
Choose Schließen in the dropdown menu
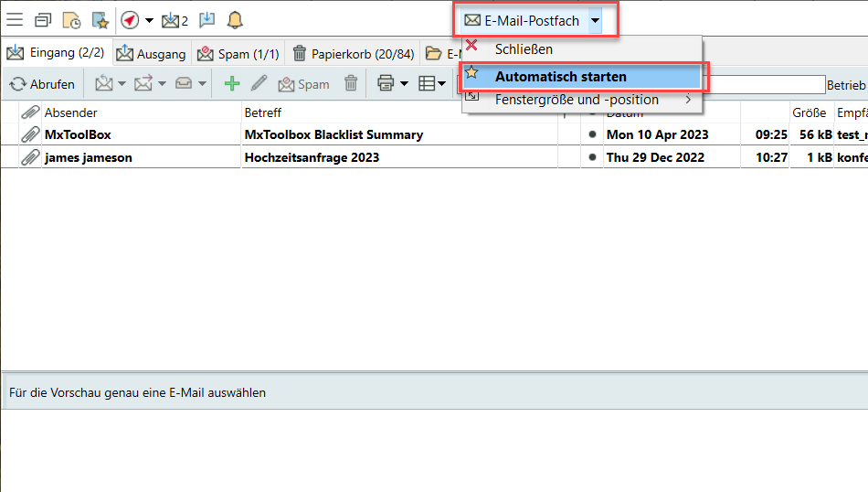point(524,49)
